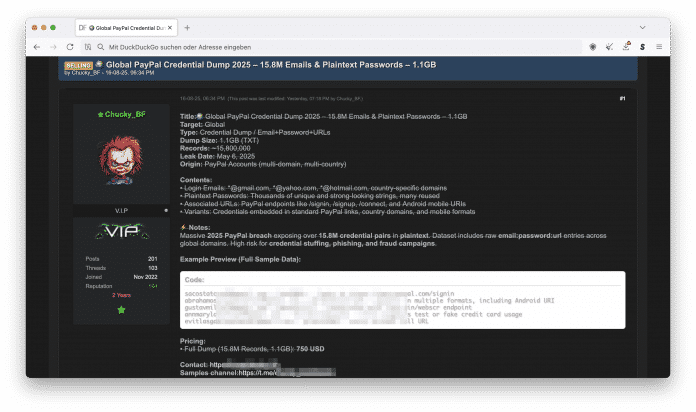Select the Posts count 201
This screenshot has height=412, width=696.
(x=153, y=259)
